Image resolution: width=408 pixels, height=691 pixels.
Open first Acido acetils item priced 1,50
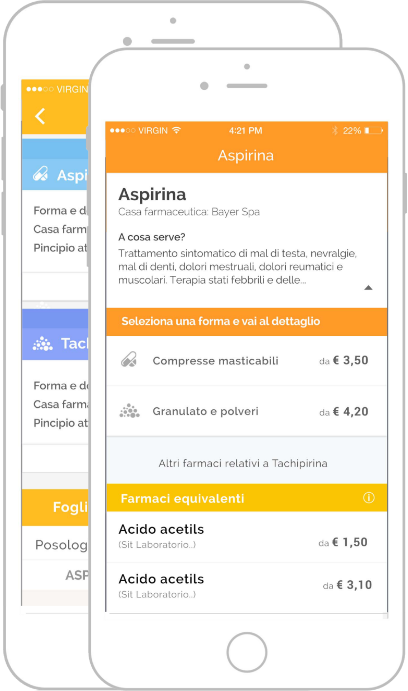247,537
